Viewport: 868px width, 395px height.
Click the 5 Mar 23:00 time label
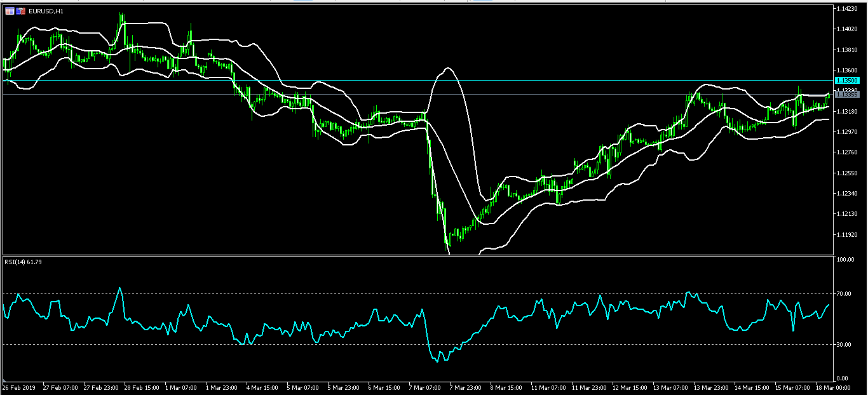click(x=345, y=387)
